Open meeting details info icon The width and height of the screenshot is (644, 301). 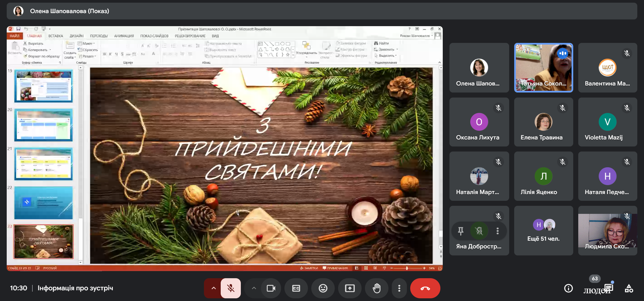[x=569, y=288]
